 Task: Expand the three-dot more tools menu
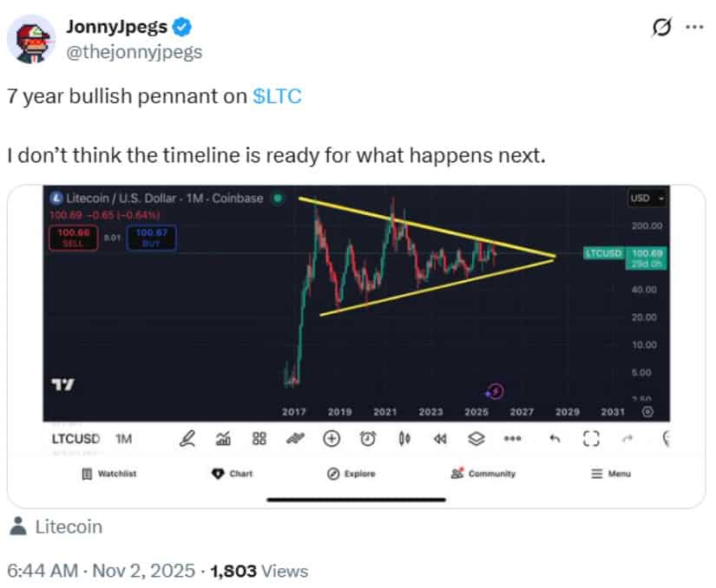tap(511, 440)
